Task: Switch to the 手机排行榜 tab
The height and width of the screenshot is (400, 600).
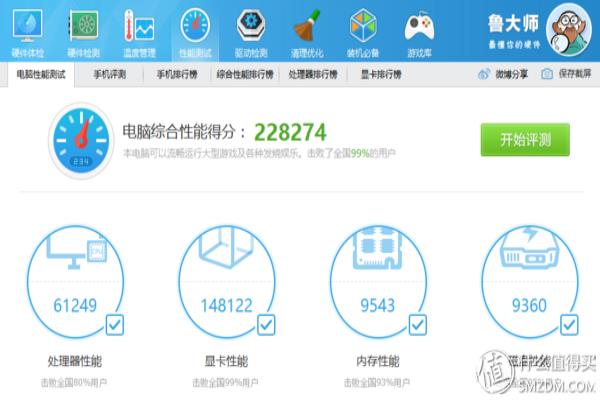Action: [x=177, y=74]
